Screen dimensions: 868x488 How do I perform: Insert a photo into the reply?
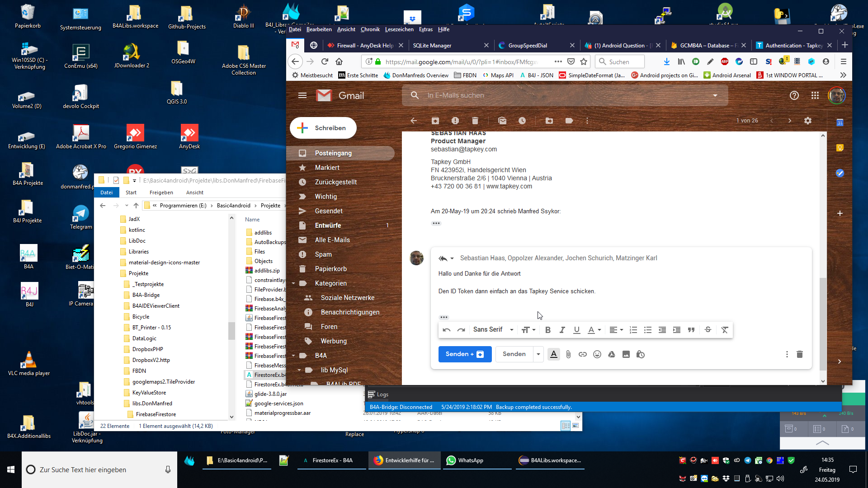[x=626, y=355]
